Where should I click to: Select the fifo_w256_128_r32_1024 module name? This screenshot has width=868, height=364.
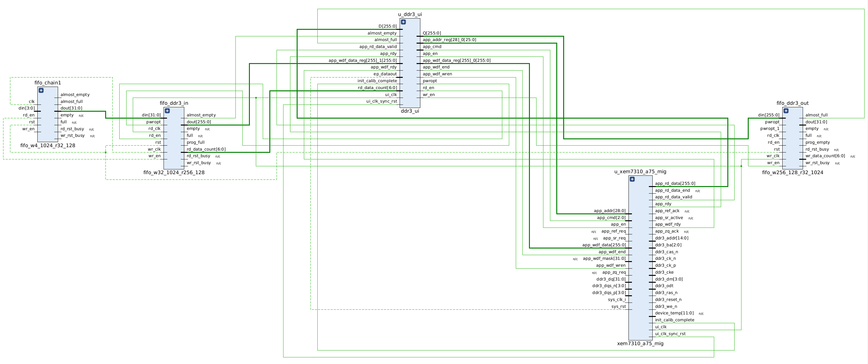point(793,172)
